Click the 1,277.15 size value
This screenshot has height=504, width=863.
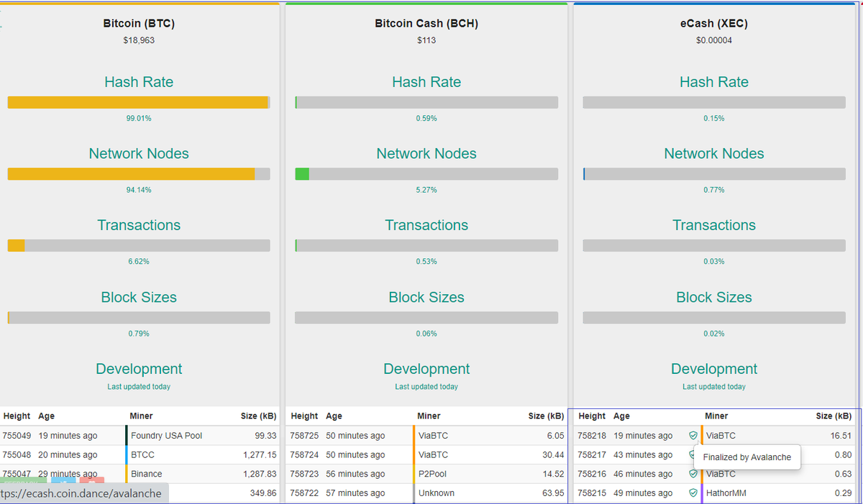pyautogui.click(x=260, y=455)
